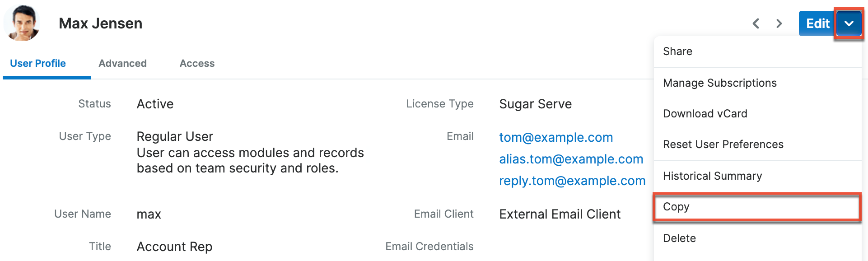Click the blue Edit button
The height and width of the screenshot is (261, 868).
817,23
